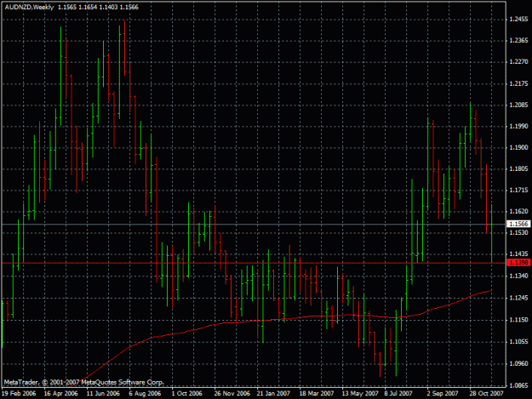
Task: Click the 1.2365 price scale label
Action: tap(518, 41)
